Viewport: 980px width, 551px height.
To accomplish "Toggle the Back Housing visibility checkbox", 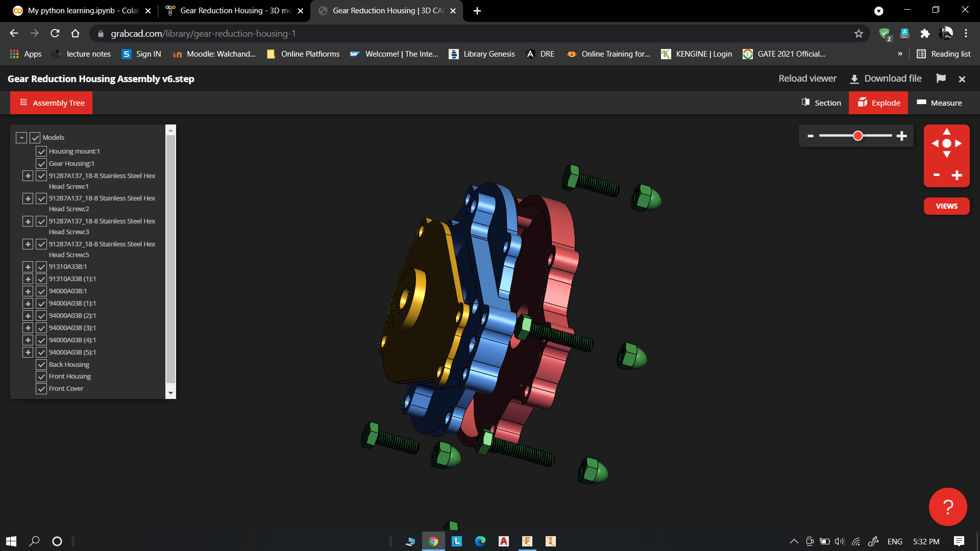I will click(41, 365).
